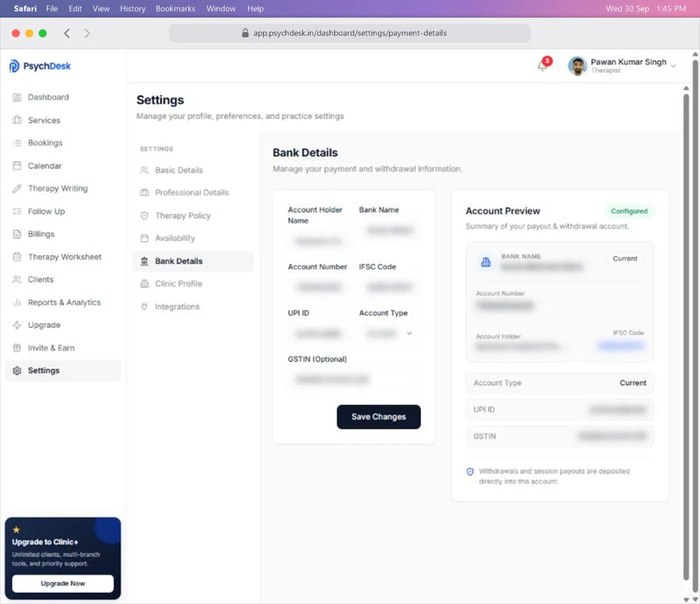Image resolution: width=700 pixels, height=604 pixels.
Task: Click the Availability calendar icon
Action: [145, 238]
